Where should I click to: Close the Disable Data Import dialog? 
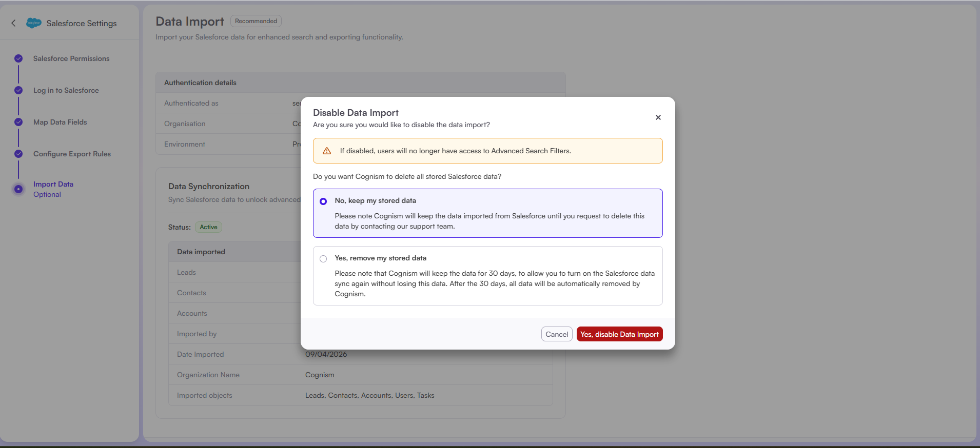pos(658,117)
